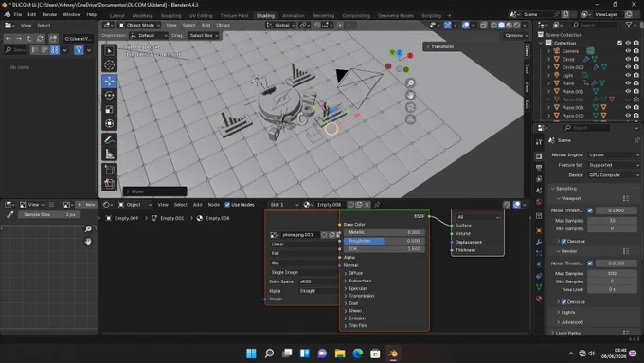
Task: Toggle the camera view gizmo icon
Action: (410, 107)
